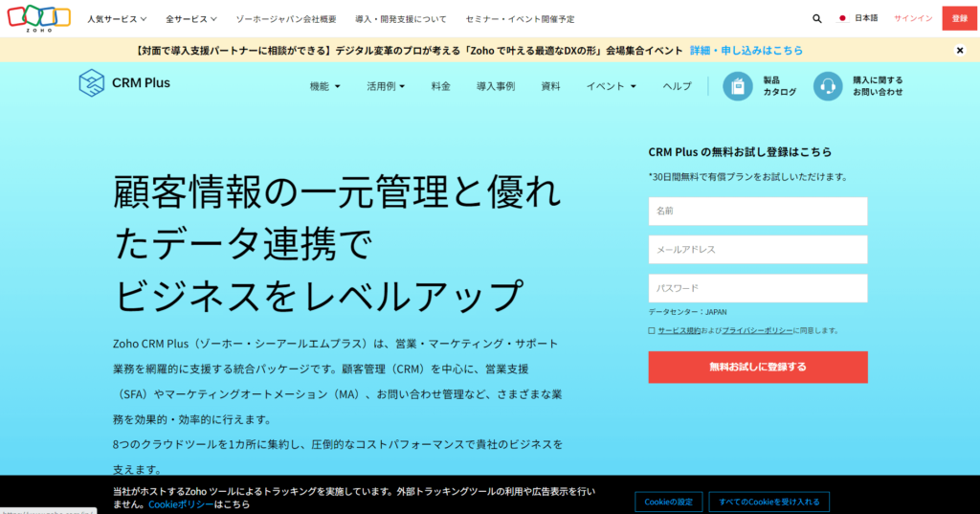Tick the サービス規約 agreement checkbox
This screenshot has width=980, height=514.
(652, 330)
